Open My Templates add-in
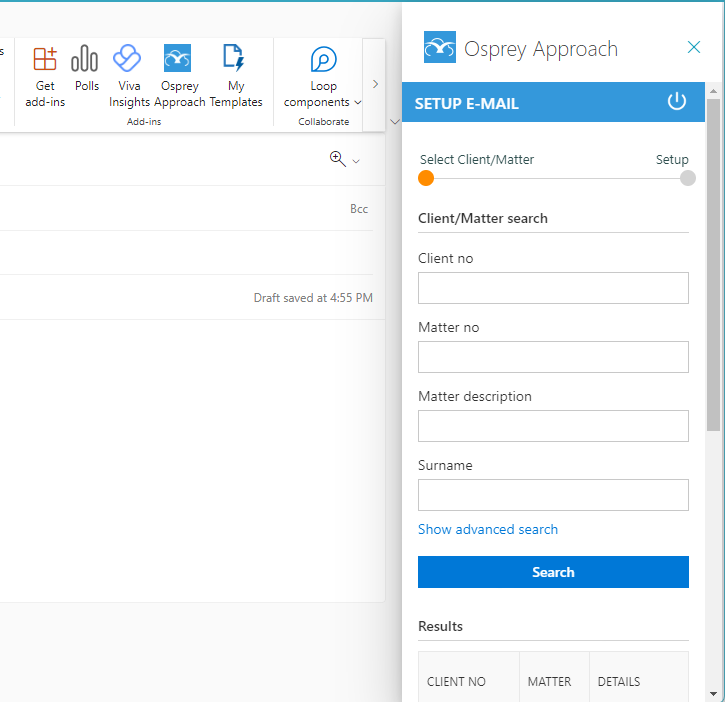Screen dimensions: 725x702 pyautogui.click(x=236, y=77)
